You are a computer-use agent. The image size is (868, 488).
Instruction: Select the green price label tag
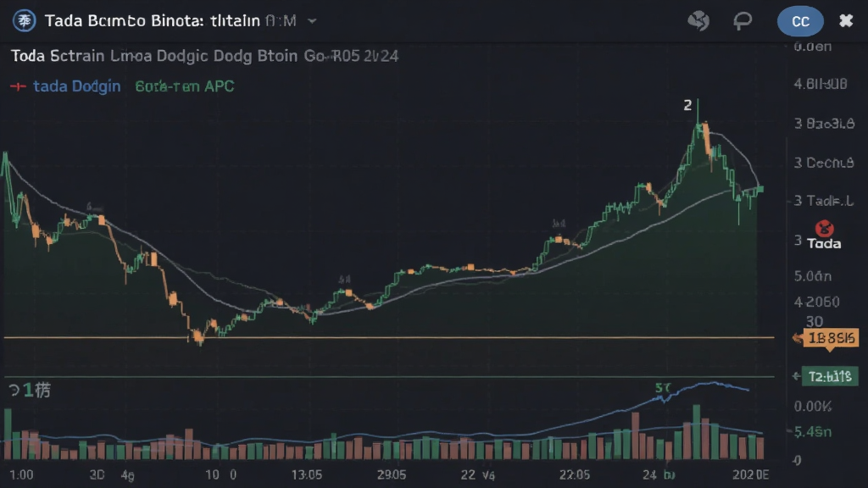(x=830, y=377)
